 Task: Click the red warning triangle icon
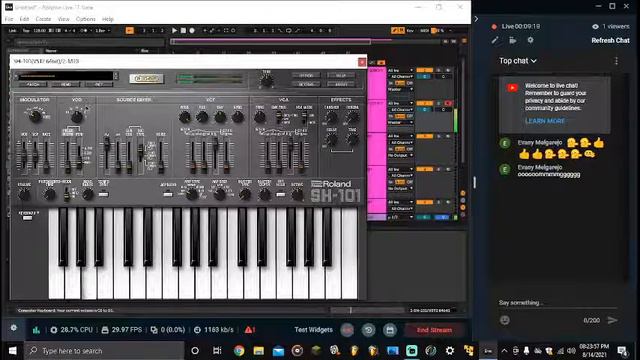point(249,329)
